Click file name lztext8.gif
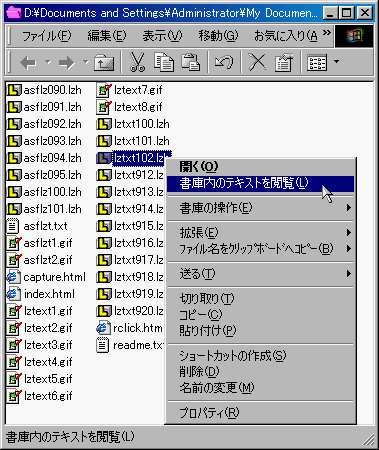Screen dimensions: 379x450 tap(138, 107)
